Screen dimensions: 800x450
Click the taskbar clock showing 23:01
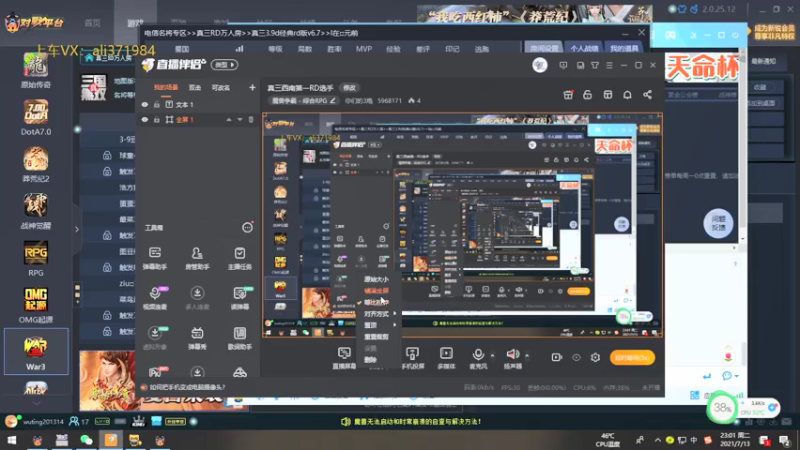pos(737,440)
